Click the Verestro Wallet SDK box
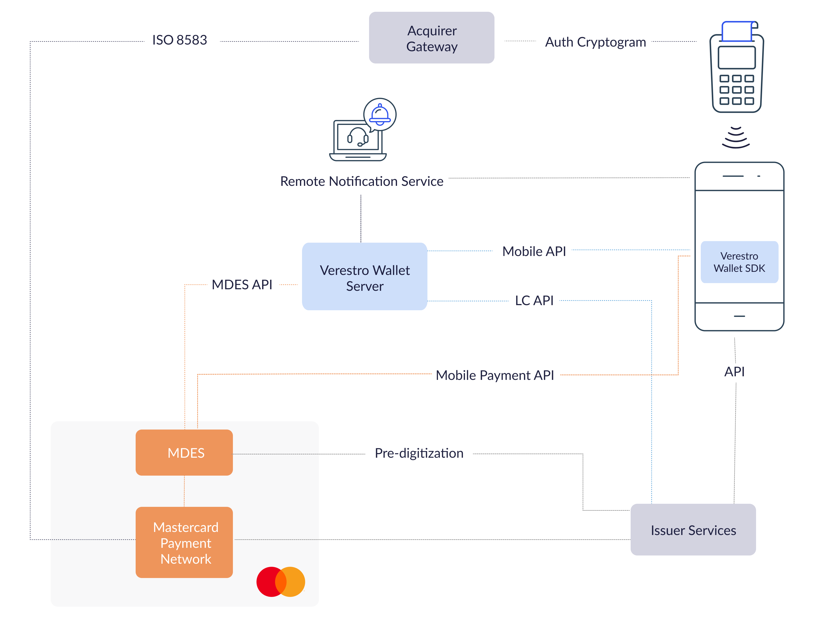This screenshot has height=642, width=840. 739,262
